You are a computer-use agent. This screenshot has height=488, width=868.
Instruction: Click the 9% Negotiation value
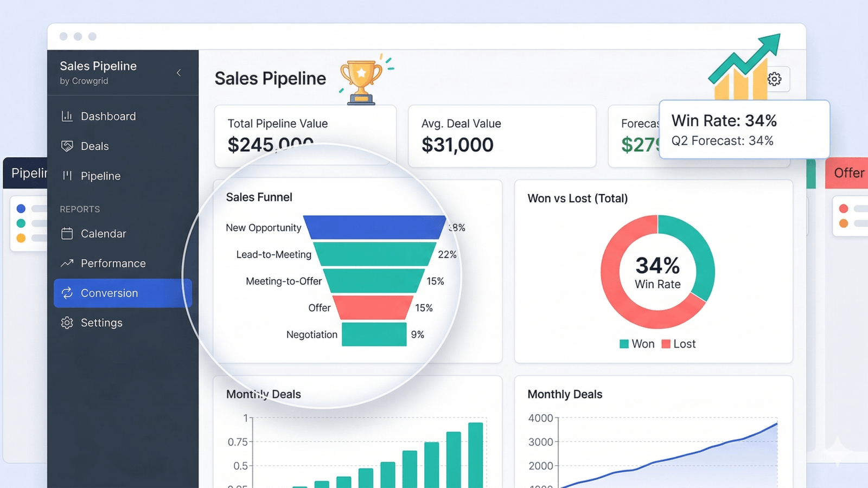pos(417,335)
